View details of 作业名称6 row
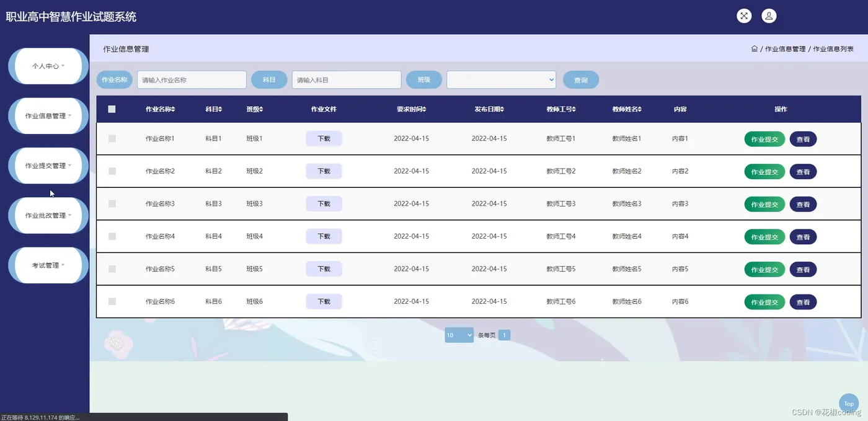Viewport: 868px width, 421px height. (x=803, y=302)
